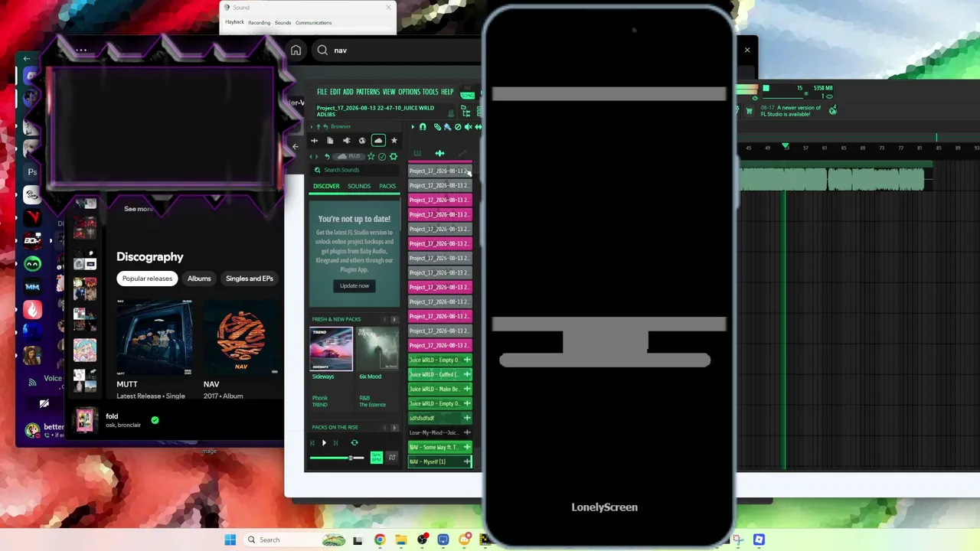Open the VIEW menu in FL Studio
The width and height of the screenshot is (980, 551).
click(389, 92)
